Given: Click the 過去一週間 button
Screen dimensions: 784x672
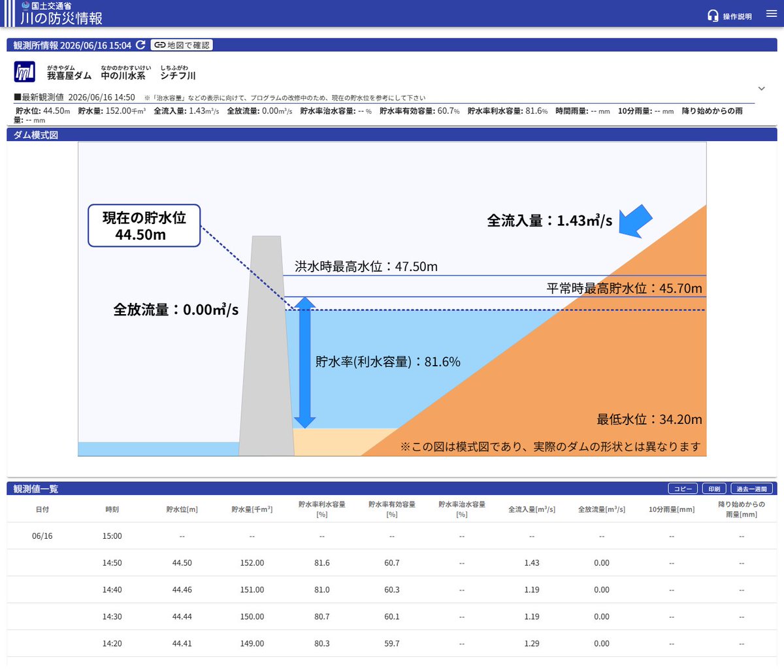Looking at the screenshot, I should click(751, 488).
